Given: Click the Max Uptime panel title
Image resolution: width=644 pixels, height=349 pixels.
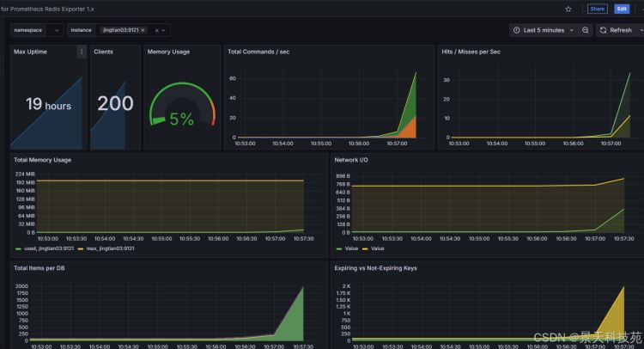Looking at the screenshot, I should pos(30,52).
